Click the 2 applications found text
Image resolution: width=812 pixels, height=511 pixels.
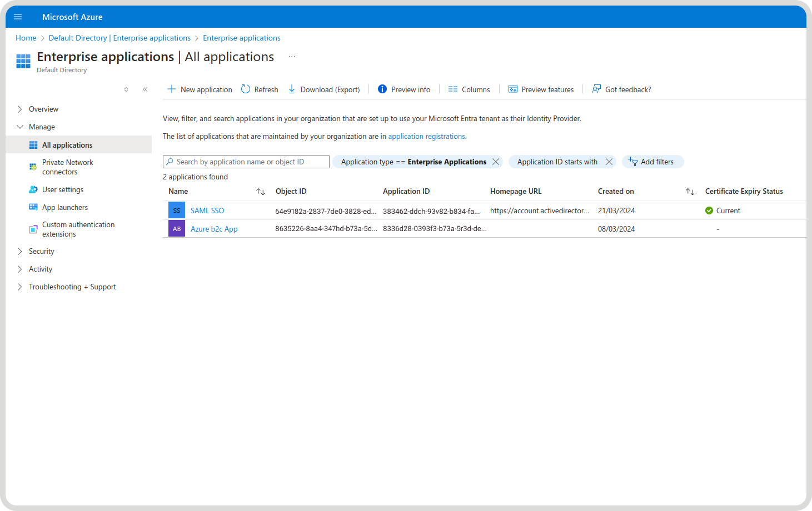[195, 177]
